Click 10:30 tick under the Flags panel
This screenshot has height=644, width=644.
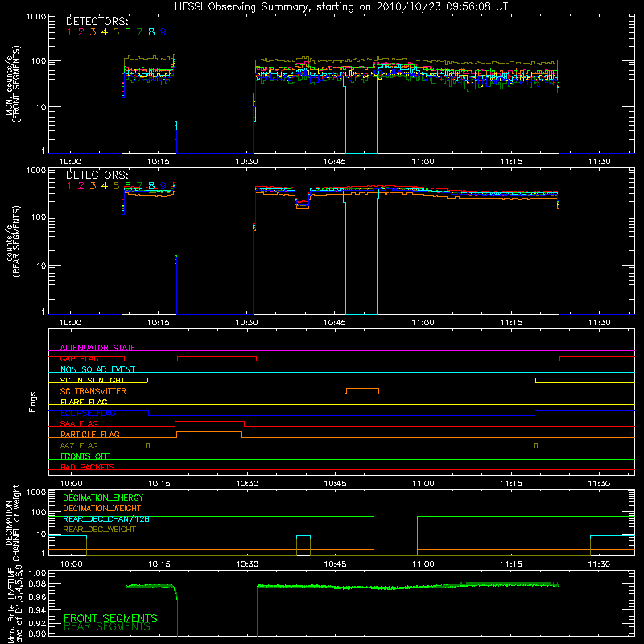tap(247, 484)
